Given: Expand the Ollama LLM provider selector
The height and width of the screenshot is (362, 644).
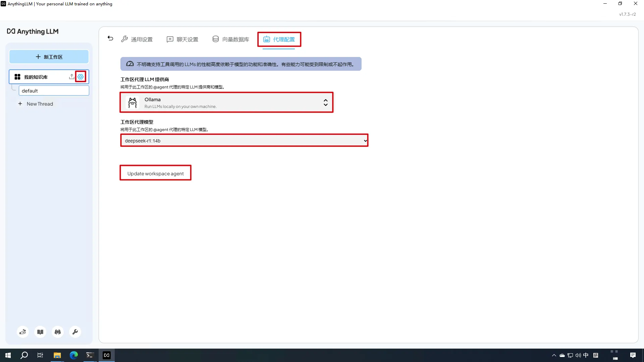Looking at the screenshot, I should coord(226,103).
